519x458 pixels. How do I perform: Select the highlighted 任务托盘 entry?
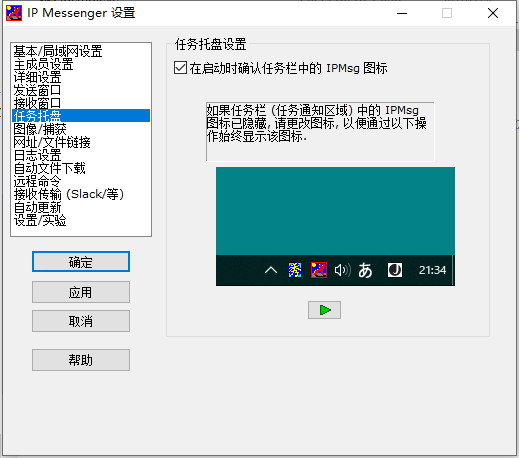pyautogui.click(x=81, y=116)
